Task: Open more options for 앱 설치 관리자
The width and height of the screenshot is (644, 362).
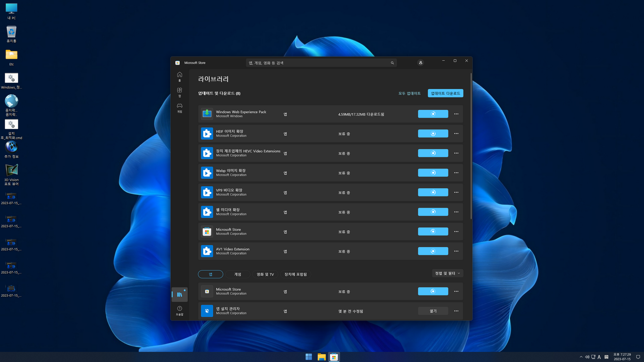Action: point(456,311)
